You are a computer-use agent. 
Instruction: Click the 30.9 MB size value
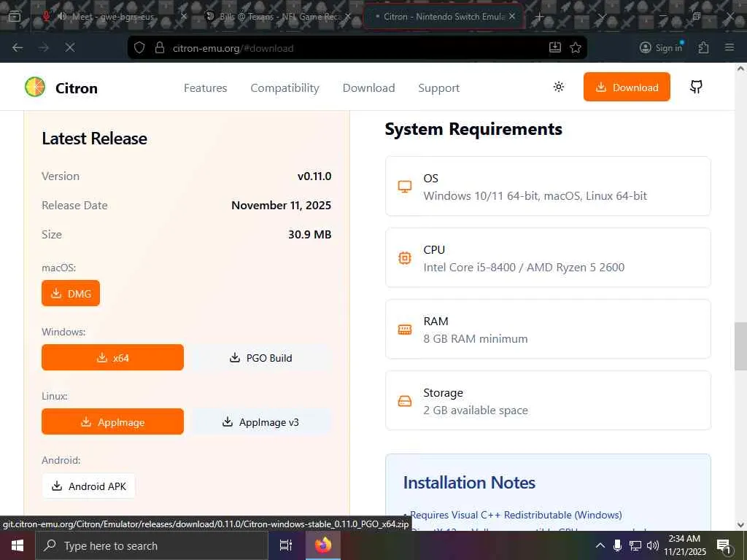(x=309, y=234)
